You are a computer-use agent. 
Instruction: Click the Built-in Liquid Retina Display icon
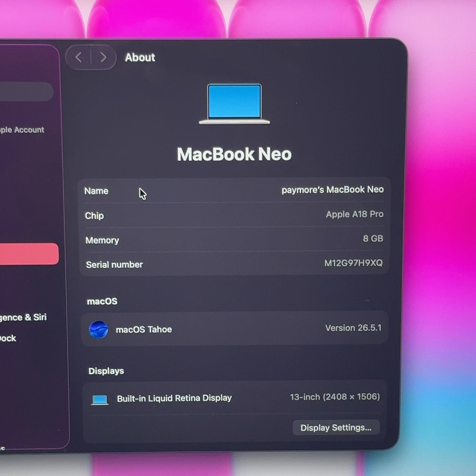pos(100,400)
